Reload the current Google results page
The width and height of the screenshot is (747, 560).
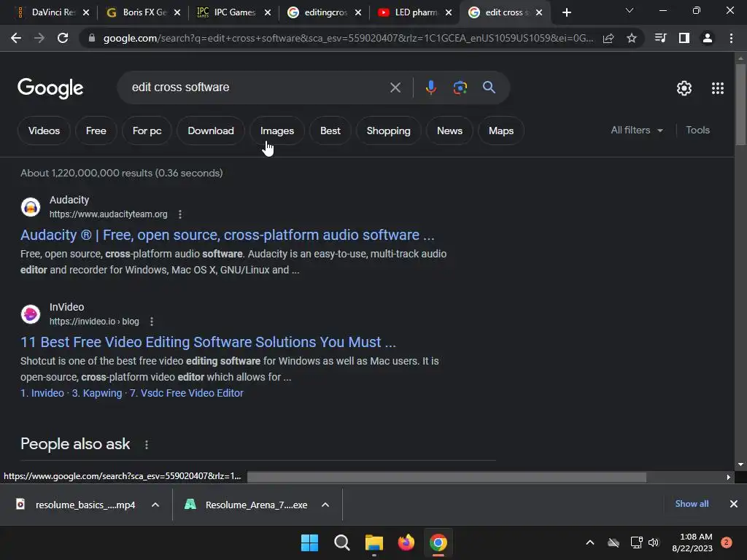click(63, 38)
